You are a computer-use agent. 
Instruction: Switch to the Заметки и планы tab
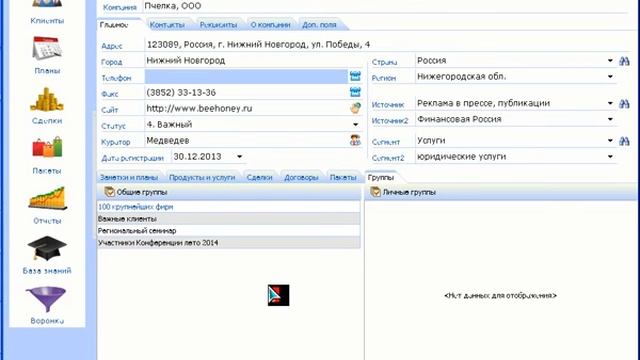pos(129,178)
